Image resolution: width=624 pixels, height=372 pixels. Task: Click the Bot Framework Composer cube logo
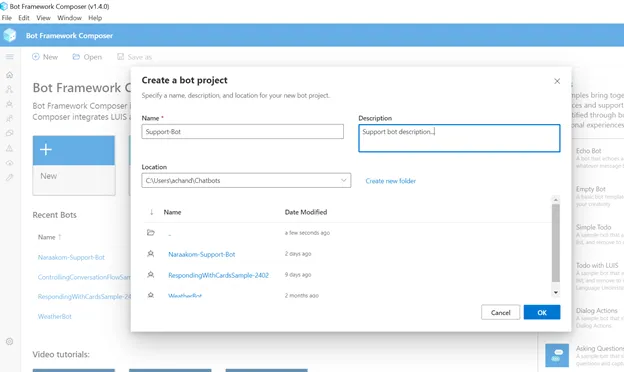pyautogui.click(x=10, y=35)
